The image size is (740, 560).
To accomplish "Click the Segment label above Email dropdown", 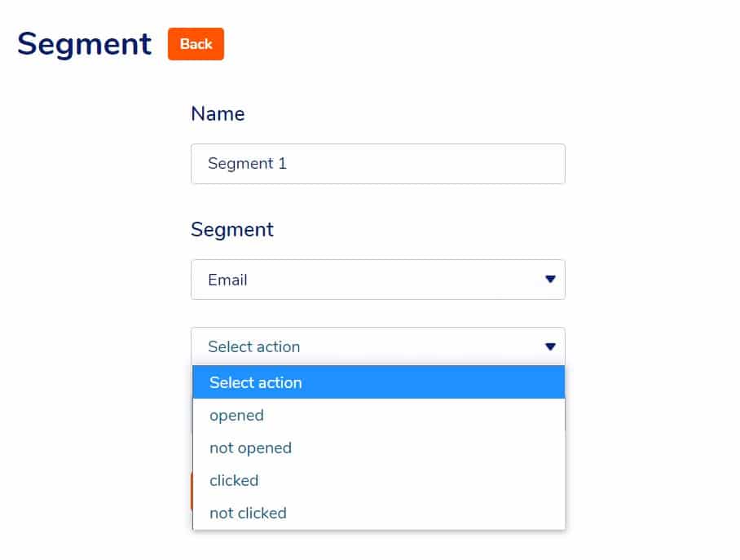I will point(232,230).
